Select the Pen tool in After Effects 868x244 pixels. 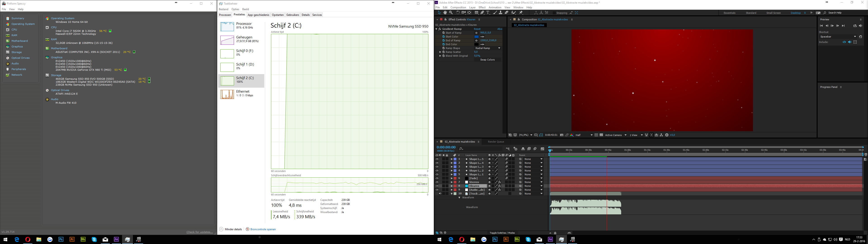tap(483, 13)
